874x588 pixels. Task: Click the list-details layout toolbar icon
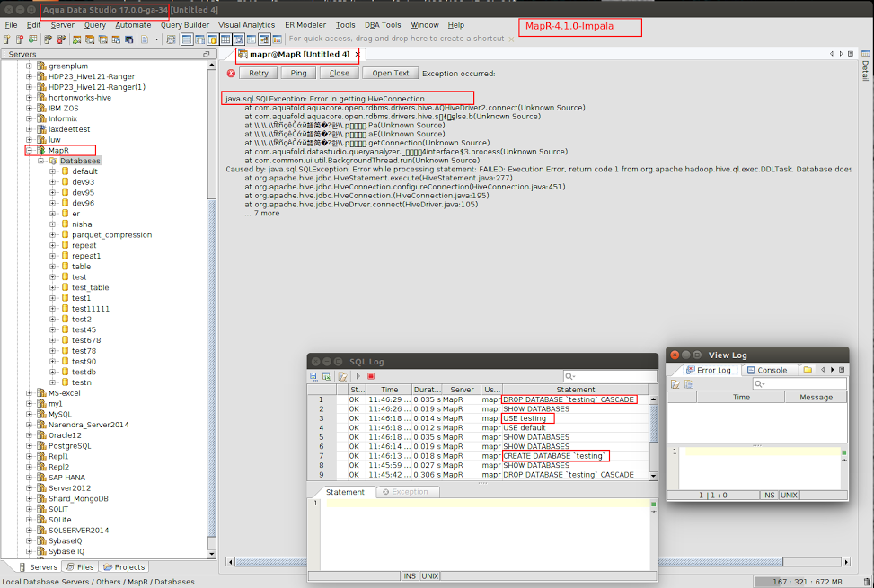pos(252,39)
